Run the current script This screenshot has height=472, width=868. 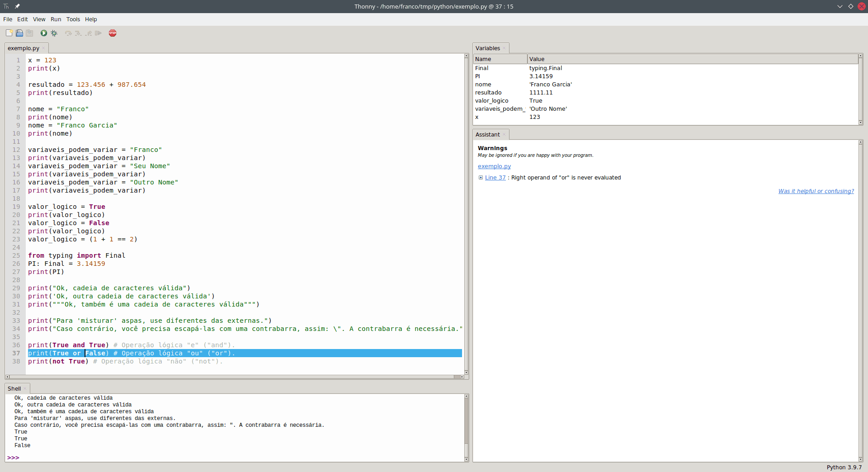point(43,33)
